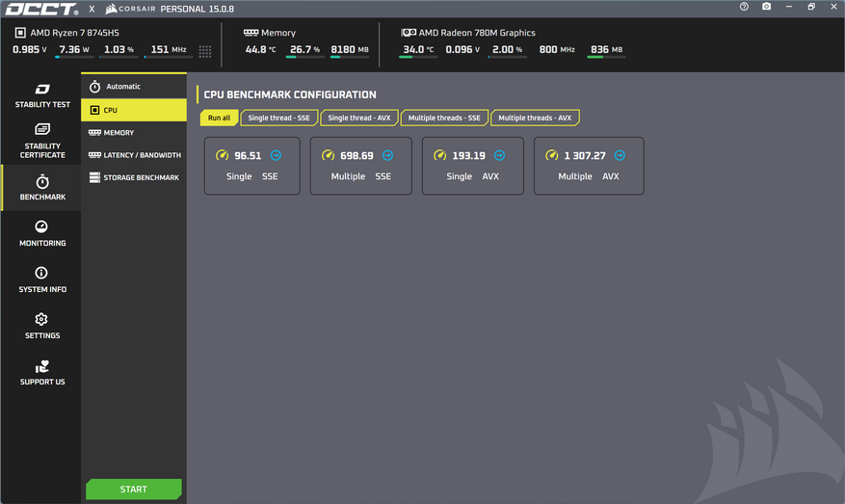
Task: Click the Corsair sails logo
Action: pyautogui.click(x=111, y=9)
